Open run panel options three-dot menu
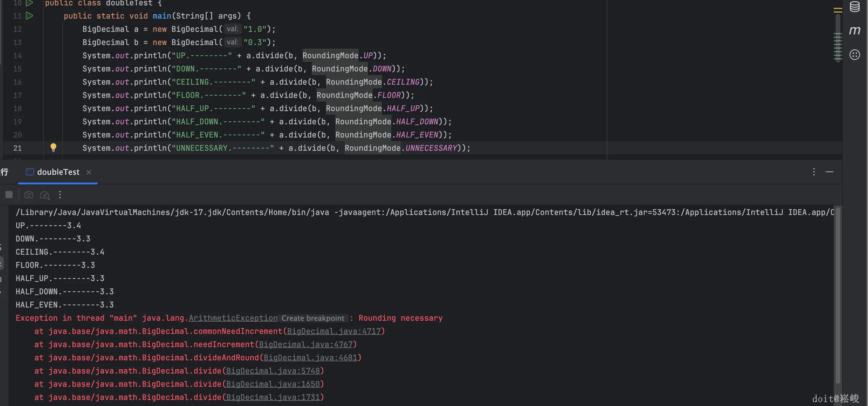Image resolution: width=868 pixels, height=406 pixels. pyautogui.click(x=814, y=172)
